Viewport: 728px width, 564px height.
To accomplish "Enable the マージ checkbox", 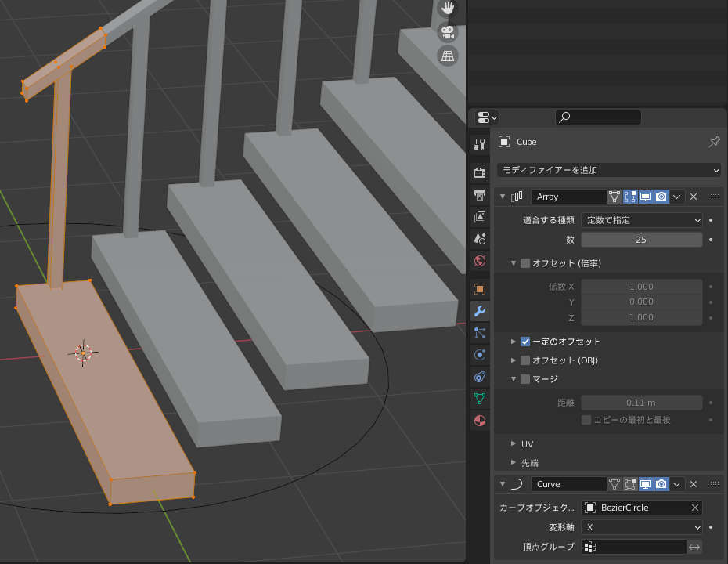I will click(525, 379).
